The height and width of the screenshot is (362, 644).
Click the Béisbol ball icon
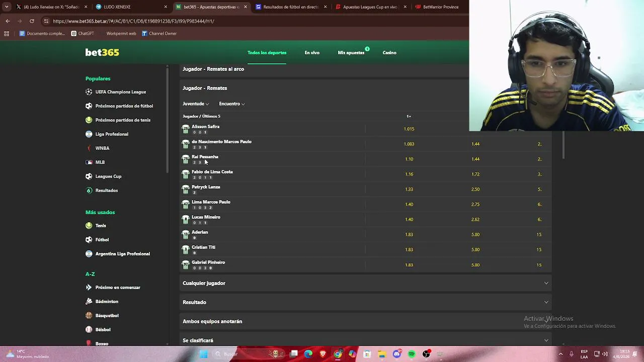[x=89, y=330]
